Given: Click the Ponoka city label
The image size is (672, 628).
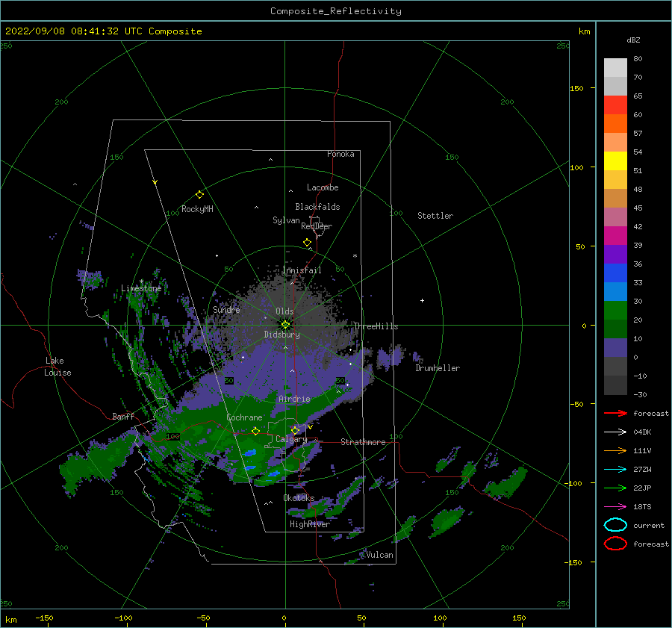Looking at the screenshot, I should tap(340, 154).
